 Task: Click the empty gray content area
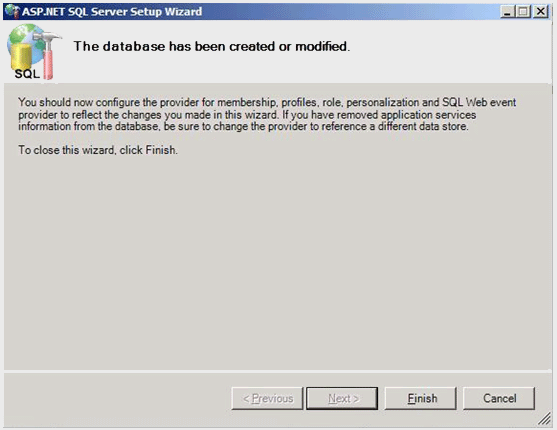point(278,263)
